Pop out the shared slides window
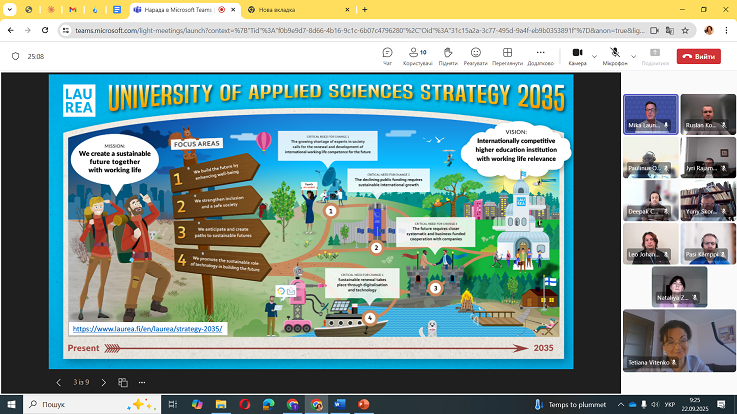737x414 pixels. (123, 382)
